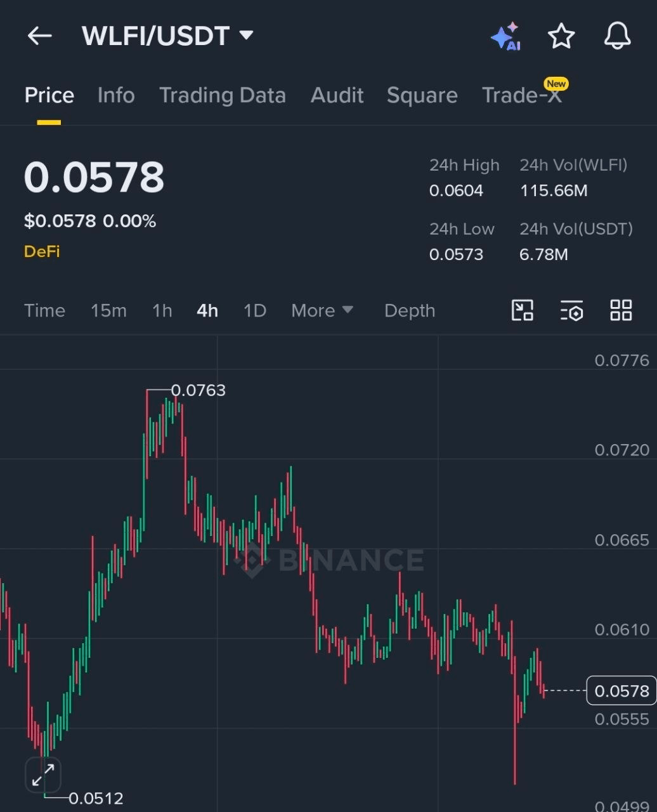Screen dimensions: 657x812
Task: Go back with the left arrow
Action: (39, 36)
